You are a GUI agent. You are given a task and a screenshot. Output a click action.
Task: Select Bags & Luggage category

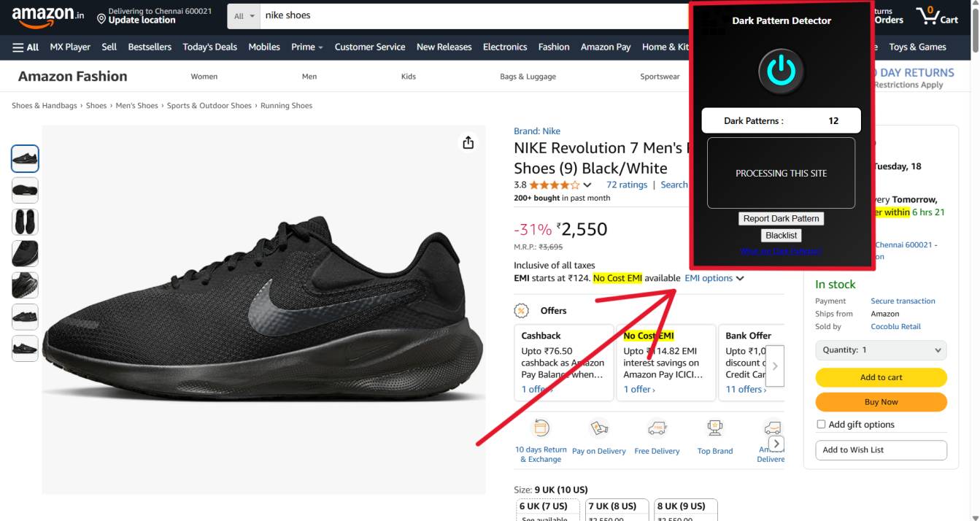coord(528,76)
